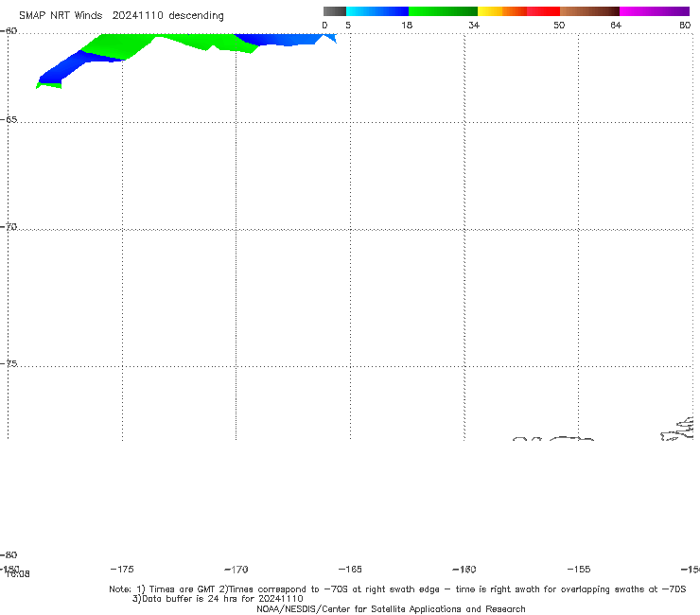Click the latitude label -65
This screenshot has height=615, width=700.
[9, 120]
